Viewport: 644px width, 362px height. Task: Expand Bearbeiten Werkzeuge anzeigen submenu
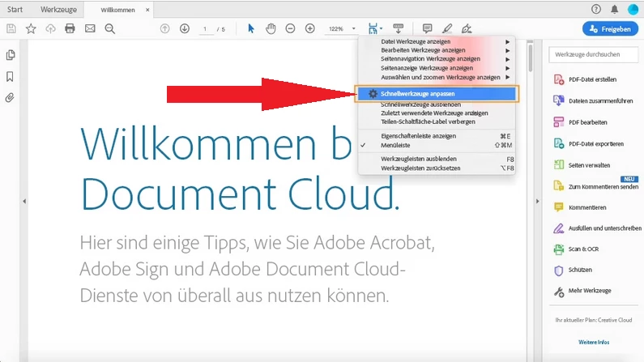coord(437,50)
